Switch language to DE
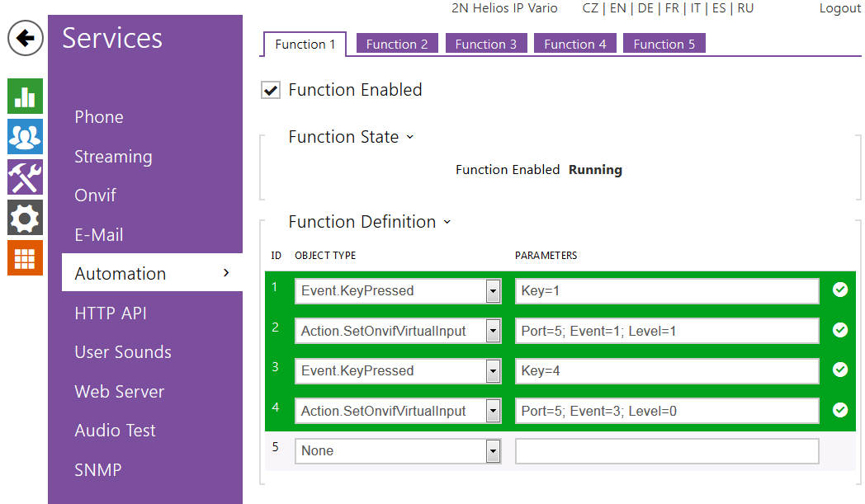The width and height of the screenshot is (865, 504). 645,8
